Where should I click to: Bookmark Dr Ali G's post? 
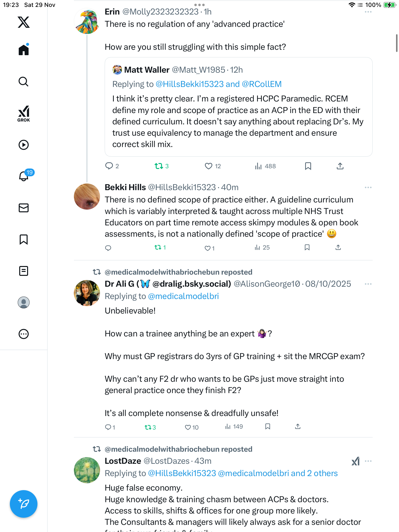click(x=268, y=427)
